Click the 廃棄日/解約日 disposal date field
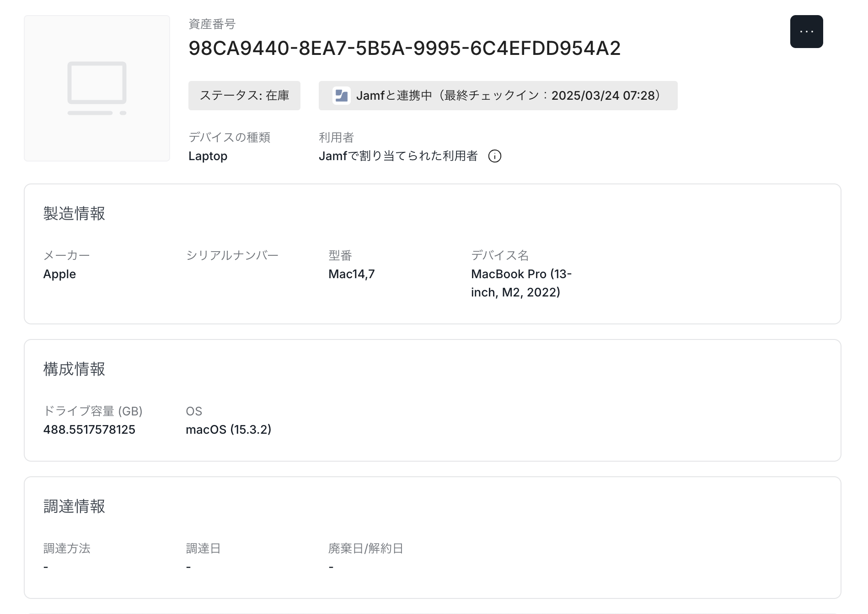The height and width of the screenshot is (614, 868). [x=365, y=549]
